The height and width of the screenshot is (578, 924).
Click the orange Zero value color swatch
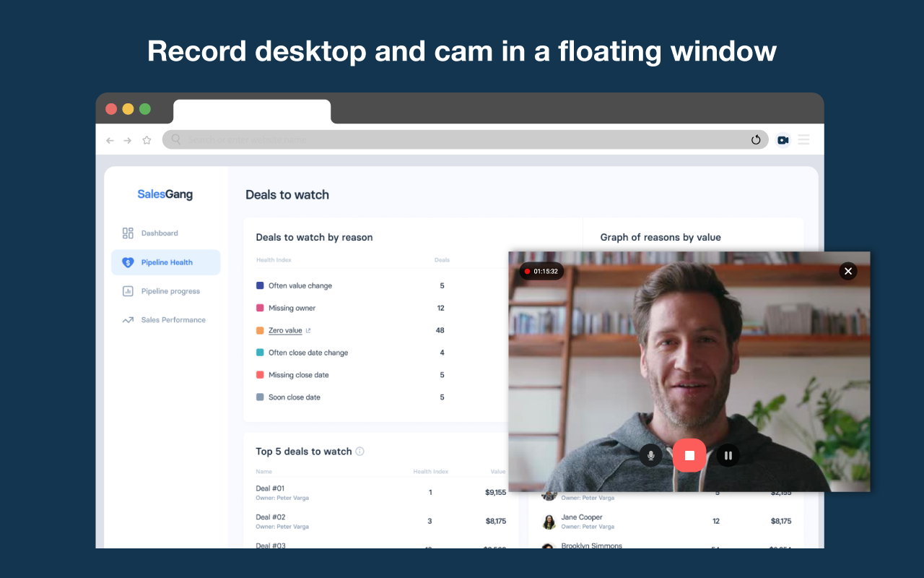pos(260,330)
